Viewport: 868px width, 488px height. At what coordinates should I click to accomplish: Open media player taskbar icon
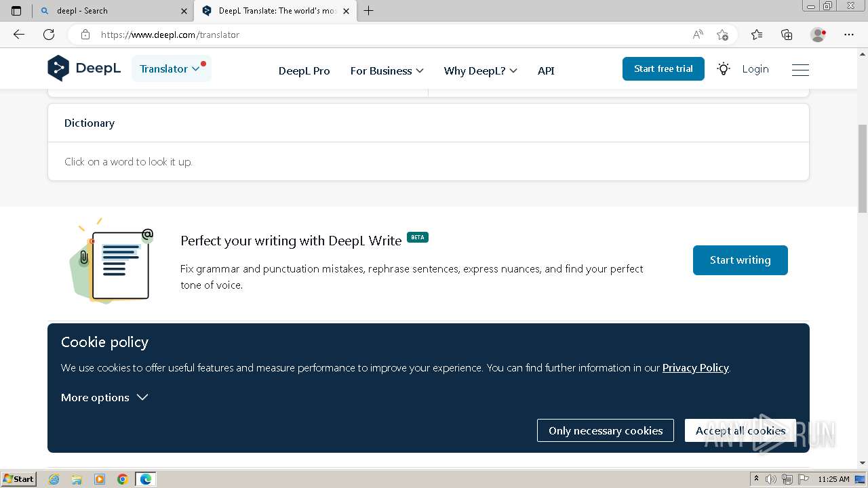pyautogui.click(x=100, y=479)
